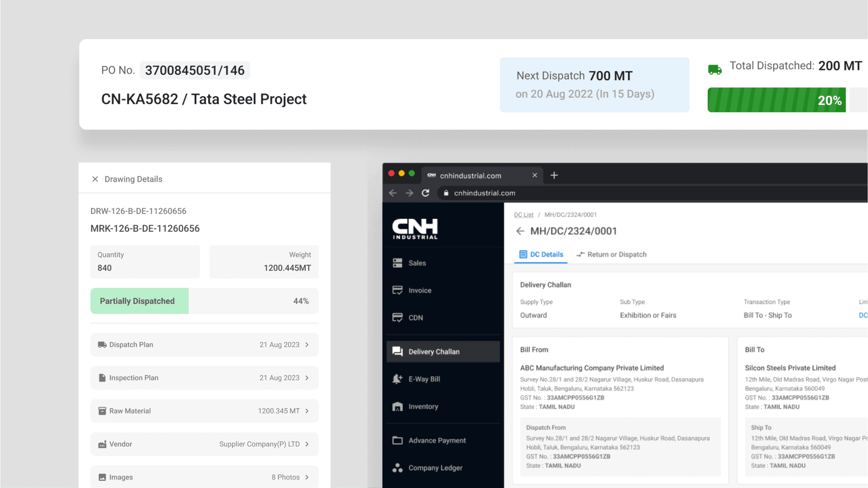Viewport: 868px width, 488px height.
Task: Switch to the DC Details tab
Action: [541, 254]
